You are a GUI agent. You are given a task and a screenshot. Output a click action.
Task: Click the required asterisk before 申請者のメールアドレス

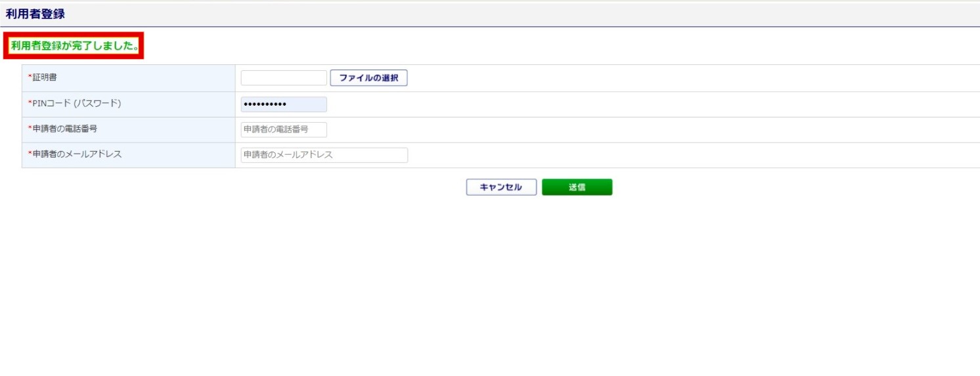[30, 154]
